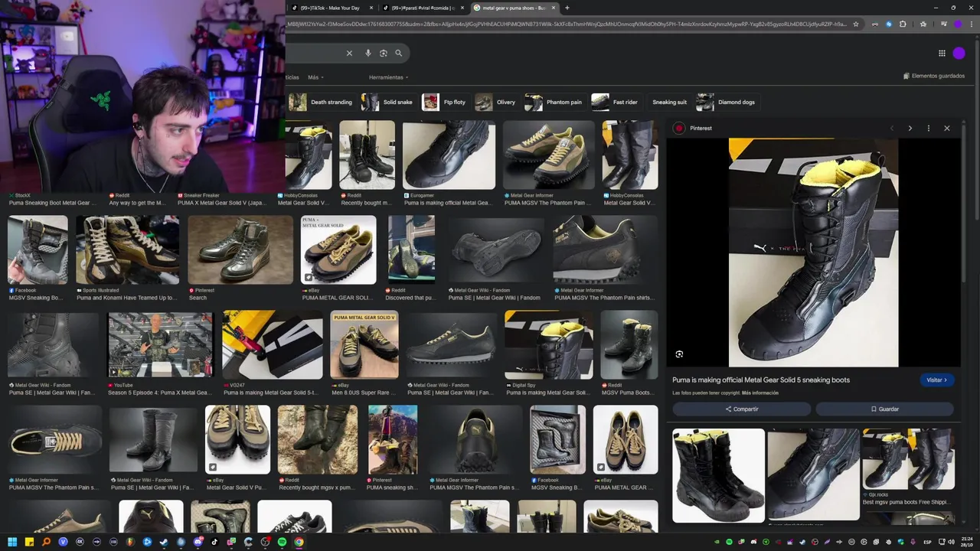Screen dimensions: 980x551
Task: Open the Chrome profile icon in toolbar
Action: [x=958, y=24]
